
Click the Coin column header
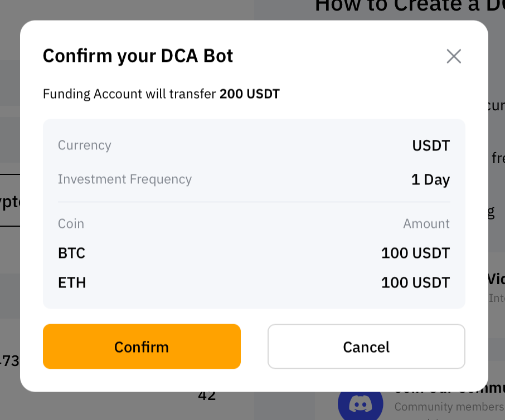click(71, 224)
